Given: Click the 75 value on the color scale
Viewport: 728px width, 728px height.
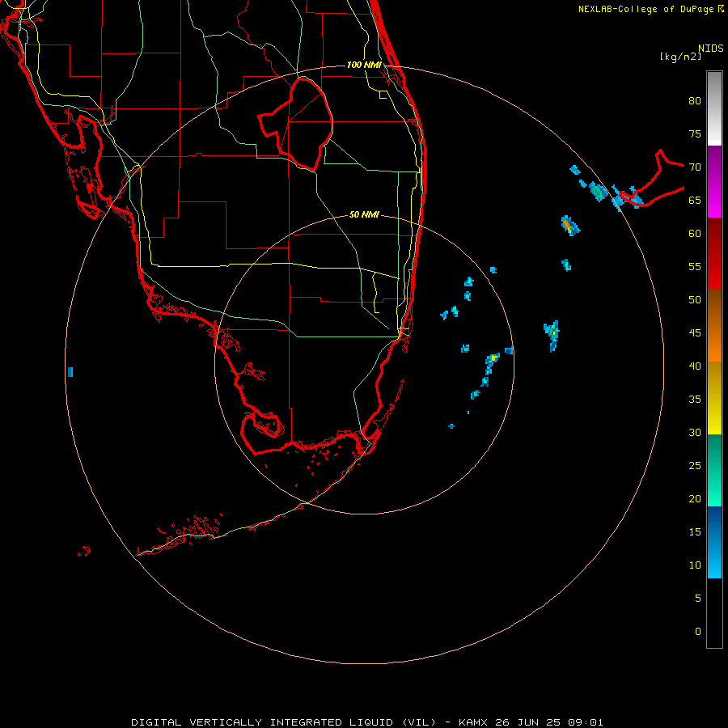Looking at the screenshot, I should (x=695, y=133).
